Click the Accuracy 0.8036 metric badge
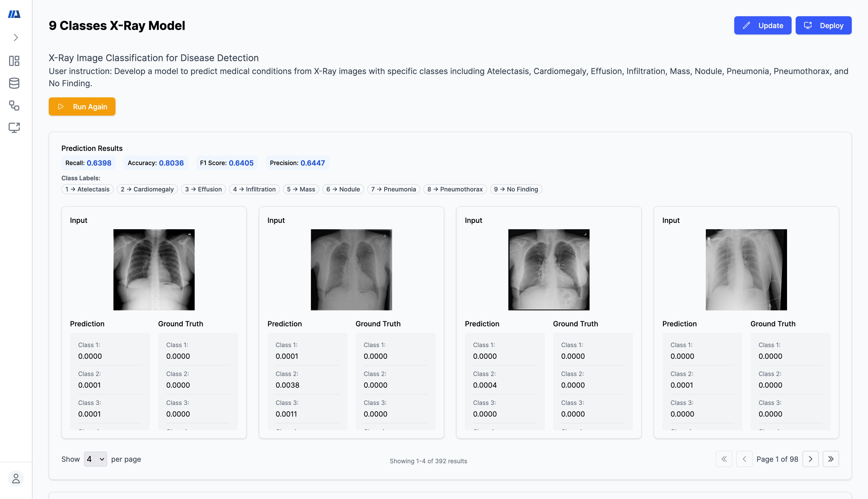Screen dimensions: 868x499 click(156, 163)
